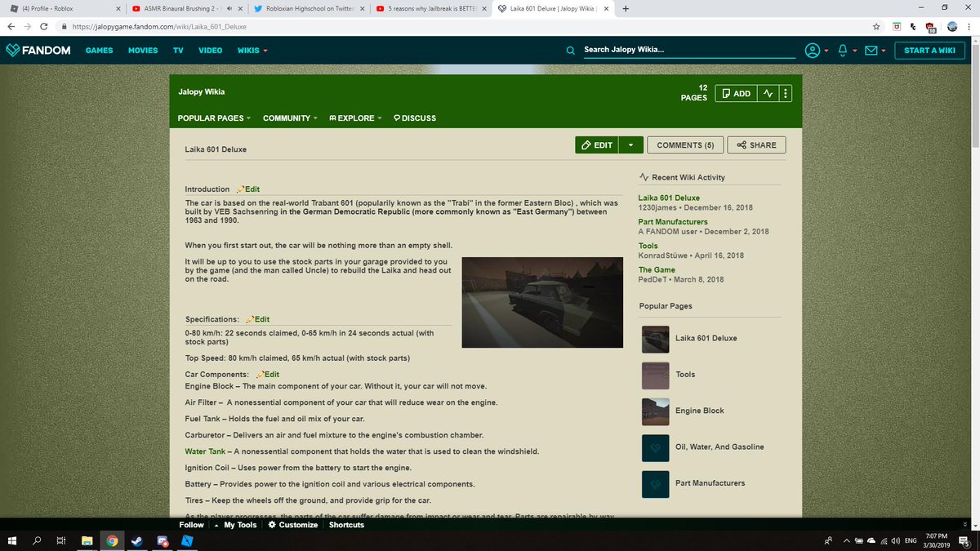Open Steam from the taskbar
980x551 pixels.
136,540
